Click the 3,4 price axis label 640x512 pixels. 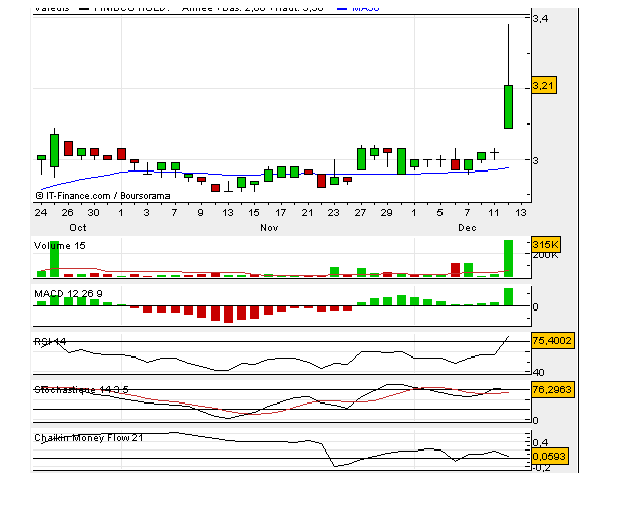pos(540,19)
